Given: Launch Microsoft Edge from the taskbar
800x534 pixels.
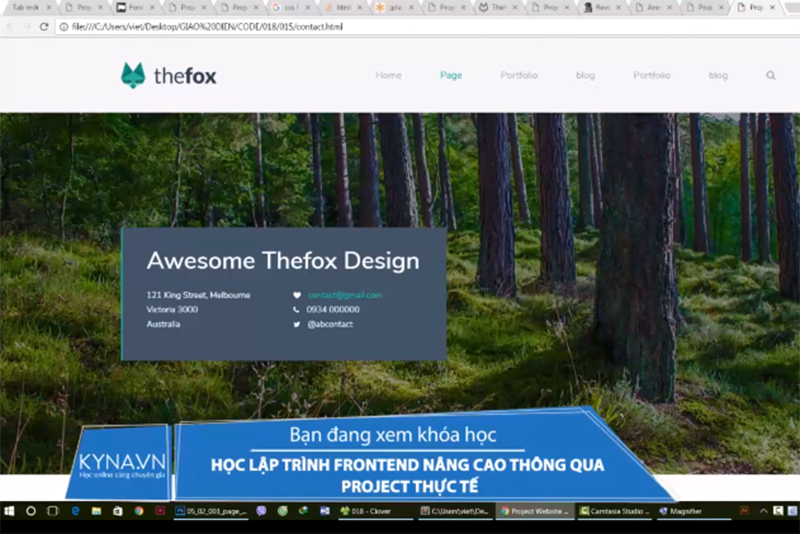Looking at the screenshot, I should (x=75, y=511).
